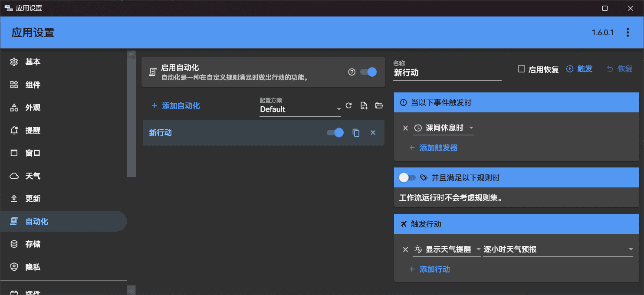Click the automation help question mark
The width and height of the screenshot is (644, 295).
[x=352, y=72]
